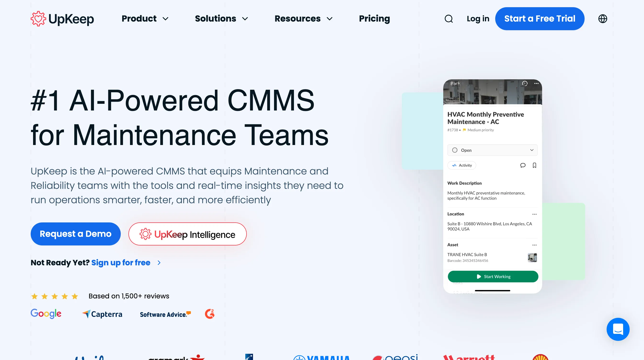This screenshot has width=644, height=360.
Task: Click the search magnifier icon
Action: [448, 19]
